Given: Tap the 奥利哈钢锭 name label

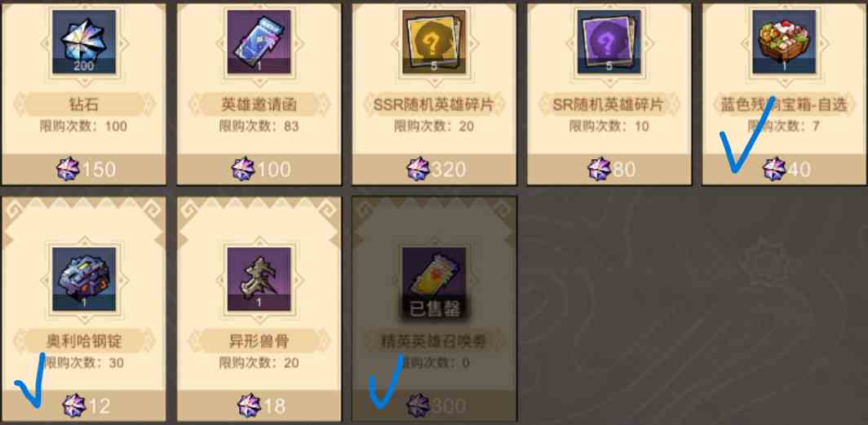Looking at the screenshot, I should pos(83,342).
